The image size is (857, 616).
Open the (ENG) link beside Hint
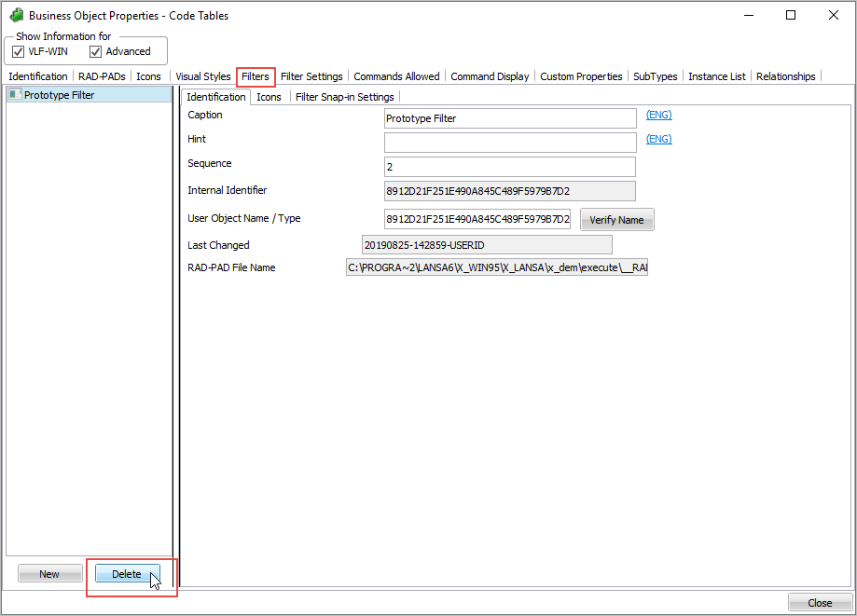tap(658, 139)
